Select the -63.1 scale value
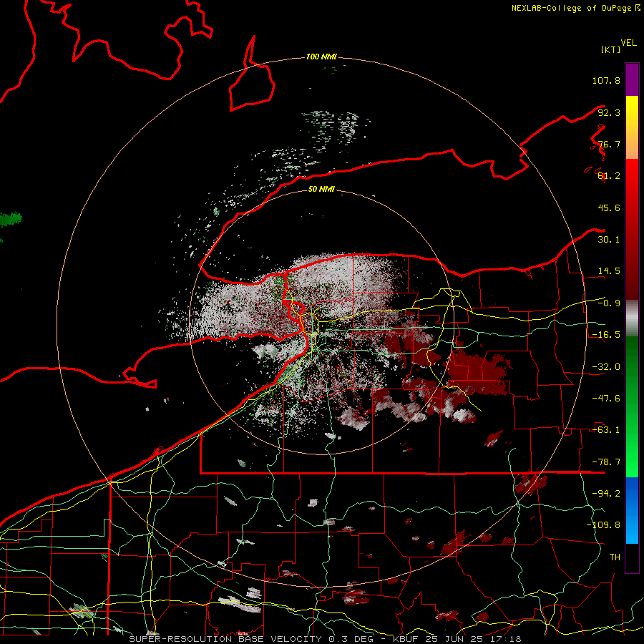Viewport: 644px width, 644px height. 606,430
